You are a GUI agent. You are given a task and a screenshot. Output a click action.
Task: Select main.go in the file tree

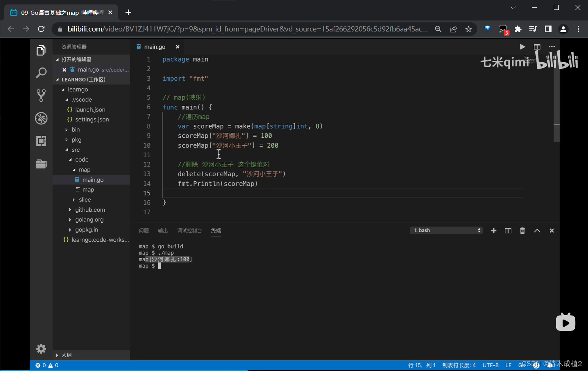tap(91, 180)
